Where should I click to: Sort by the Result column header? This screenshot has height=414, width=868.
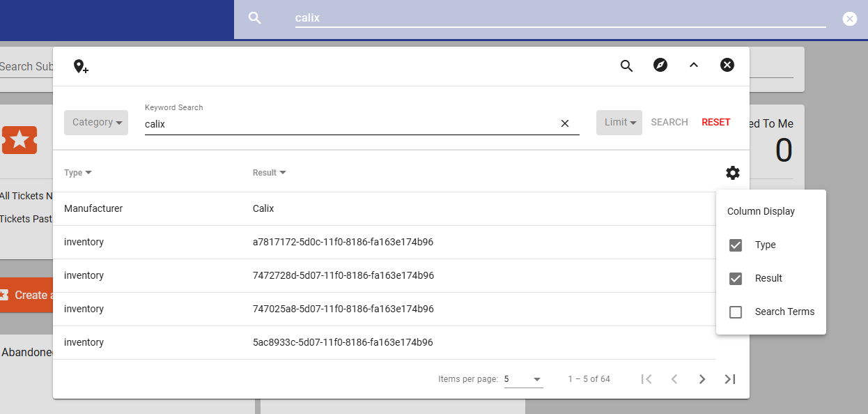coord(270,173)
